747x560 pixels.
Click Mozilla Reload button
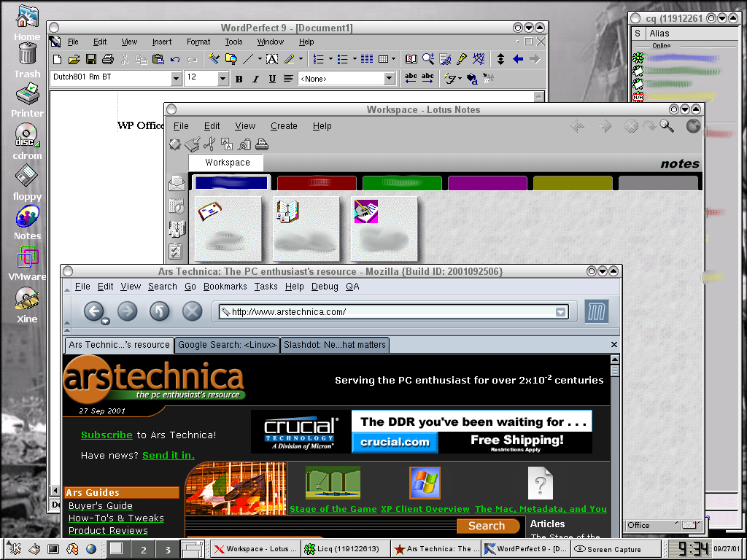coord(160,311)
